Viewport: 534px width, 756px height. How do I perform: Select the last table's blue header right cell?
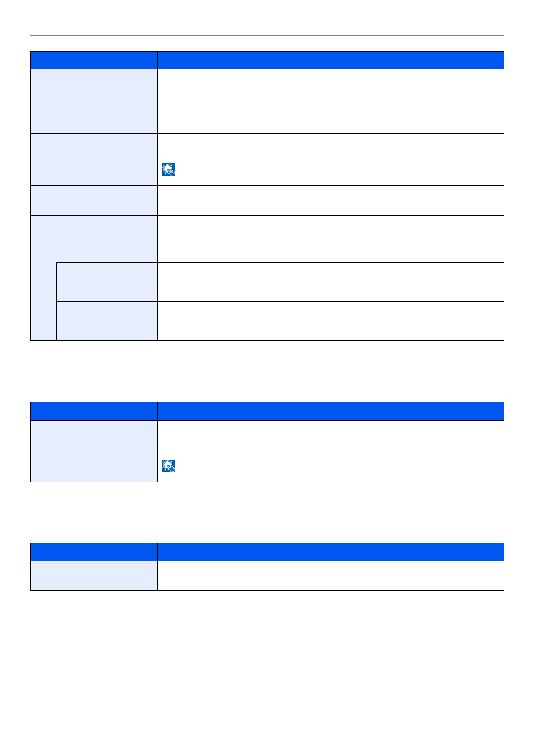[331, 552]
